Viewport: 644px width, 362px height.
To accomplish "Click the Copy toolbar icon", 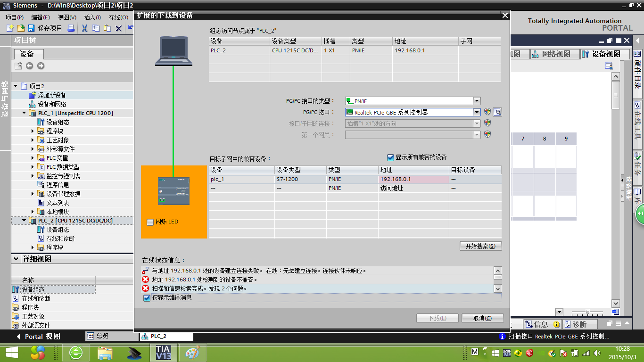I will (x=96, y=28).
